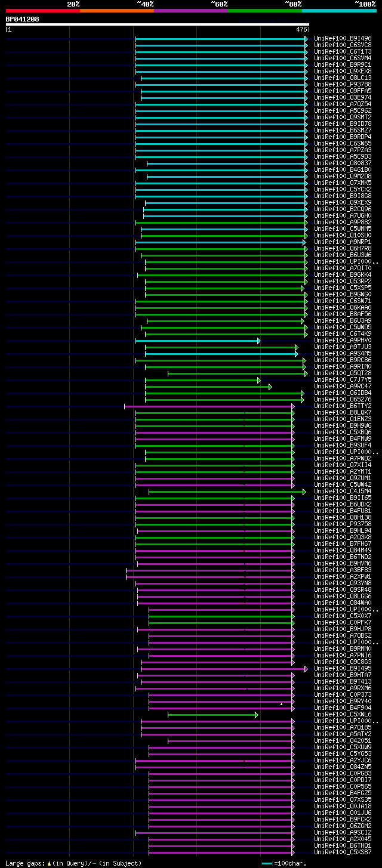Select UniRef100_A3BF83 label
The image size is (382, 868).
343,570
